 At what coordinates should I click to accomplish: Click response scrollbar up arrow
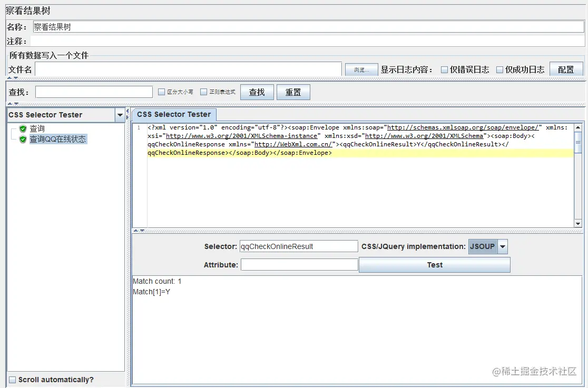[x=578, y=127]
